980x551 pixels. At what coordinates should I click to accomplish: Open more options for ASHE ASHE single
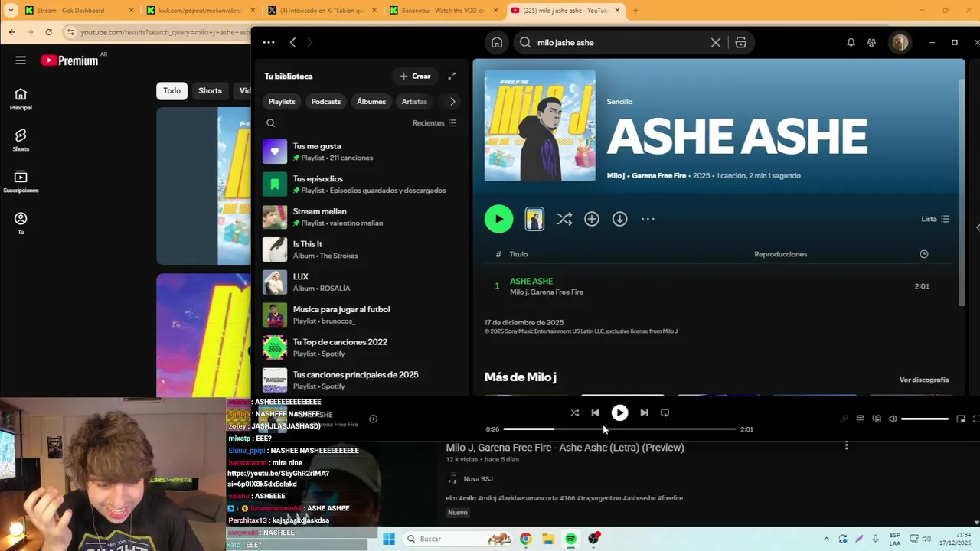pos(648,219)
